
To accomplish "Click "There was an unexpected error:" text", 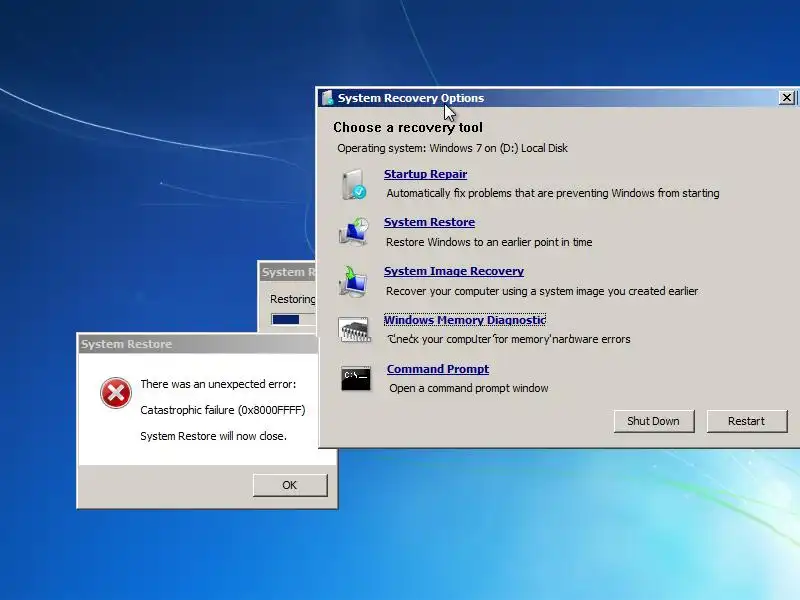I will (x=218, y=384).
